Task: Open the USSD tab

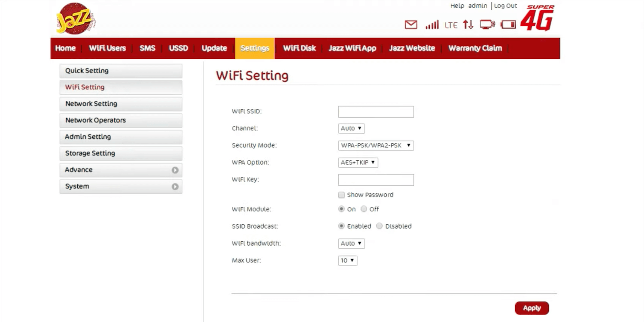Action: pyautogui.click(x=178, y=48)
